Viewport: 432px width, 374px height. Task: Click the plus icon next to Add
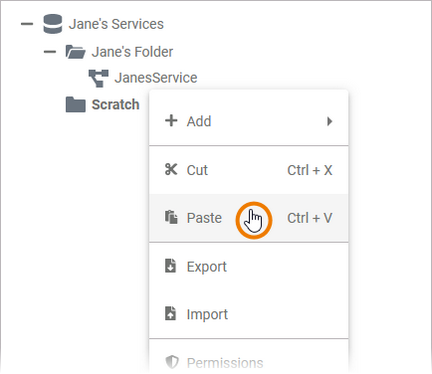(x=171, y=121)
